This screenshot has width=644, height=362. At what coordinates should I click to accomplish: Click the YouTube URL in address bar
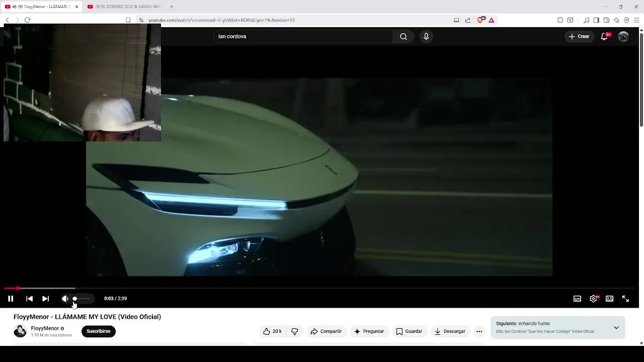(221, 20)
